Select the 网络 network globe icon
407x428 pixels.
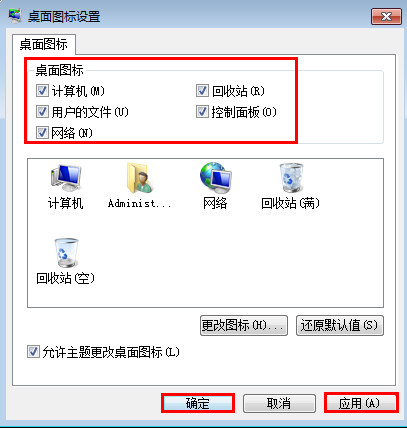tap(215, 179)
